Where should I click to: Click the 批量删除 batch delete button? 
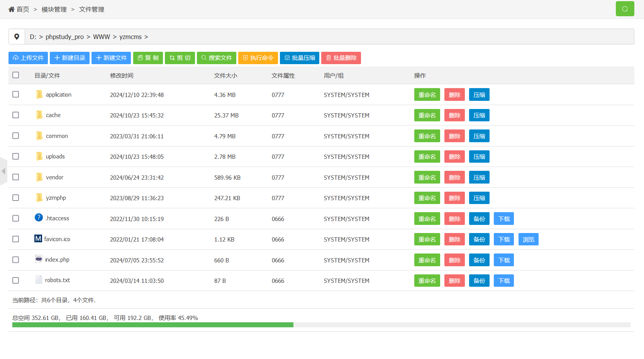tap(341, 58)
